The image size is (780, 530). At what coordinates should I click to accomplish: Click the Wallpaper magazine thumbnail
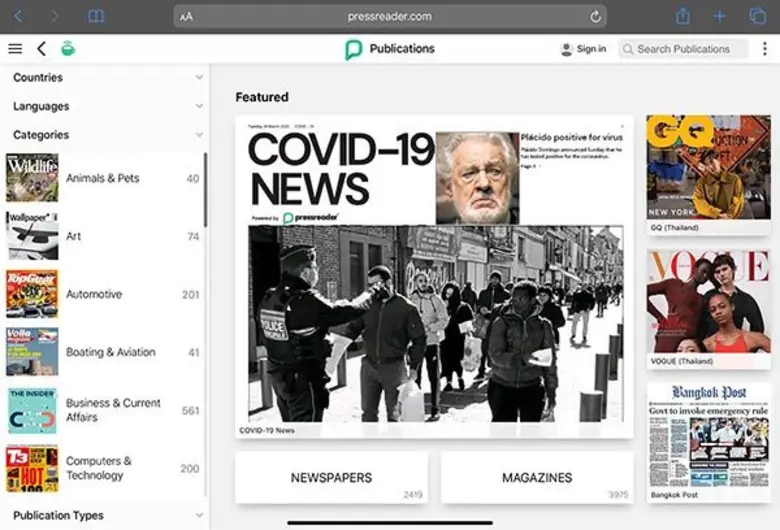(x=32, y=236)
